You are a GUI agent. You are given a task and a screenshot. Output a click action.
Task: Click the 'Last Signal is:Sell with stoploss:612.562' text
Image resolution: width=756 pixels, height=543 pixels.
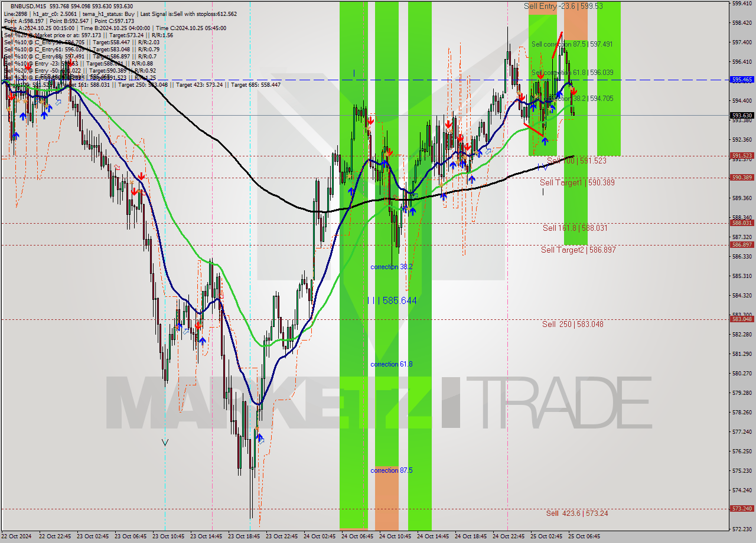point(187,14)
